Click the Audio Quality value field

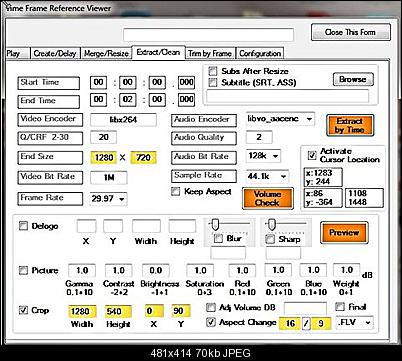pyautogui.click(x=259, y=137)
